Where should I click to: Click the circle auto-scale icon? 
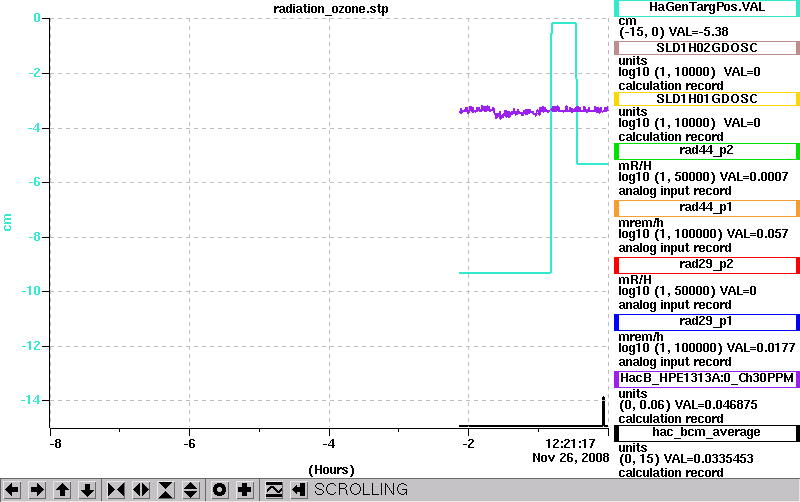pyautogui.click(x=220, y=490)
